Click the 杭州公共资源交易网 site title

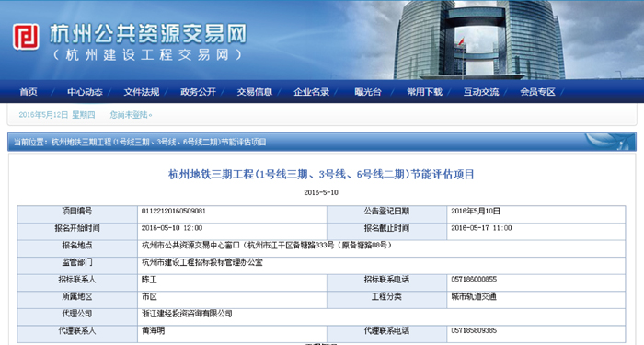click(148, 33)
